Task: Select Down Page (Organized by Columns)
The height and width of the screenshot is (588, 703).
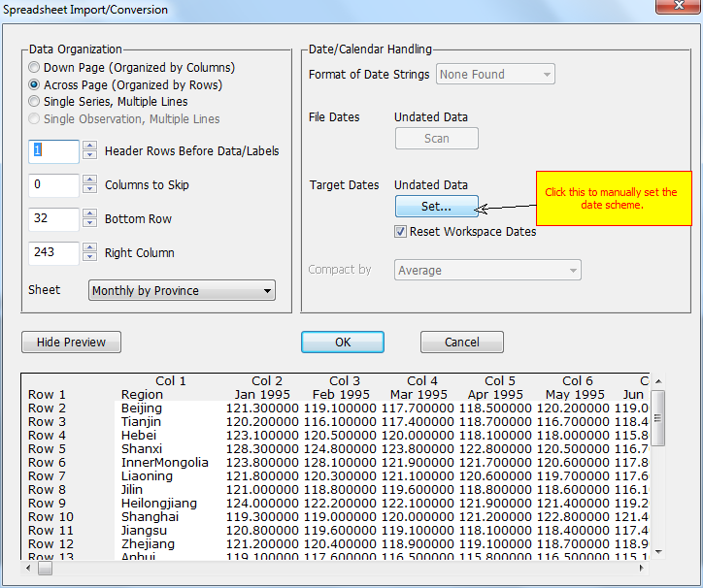Action: click(x=35, y=68)
